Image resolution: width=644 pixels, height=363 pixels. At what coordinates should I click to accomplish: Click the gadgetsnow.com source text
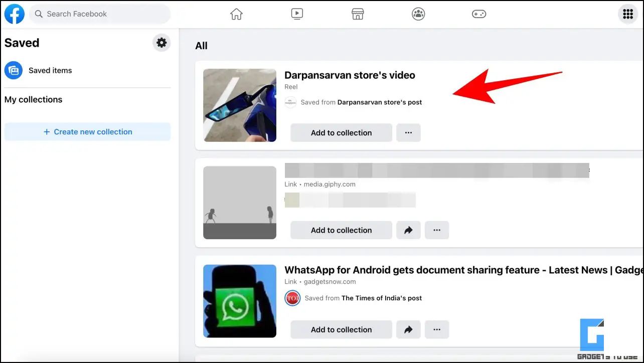(x=330, y=282)
